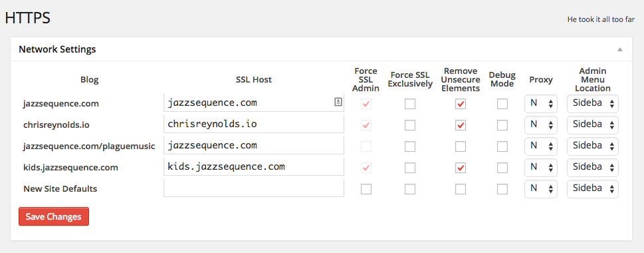644x253 pixels.
Task: Open the Proxy dropdown for jazzsequence.com
Action: coord(541,104)
